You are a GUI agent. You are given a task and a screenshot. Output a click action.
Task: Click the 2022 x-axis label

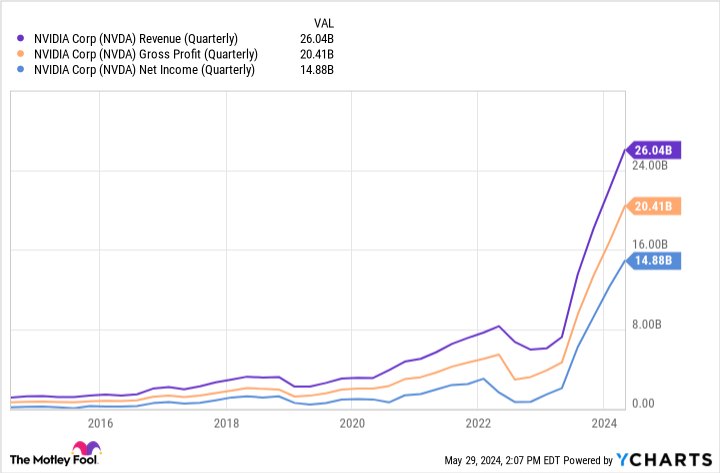tap(478, 423)
